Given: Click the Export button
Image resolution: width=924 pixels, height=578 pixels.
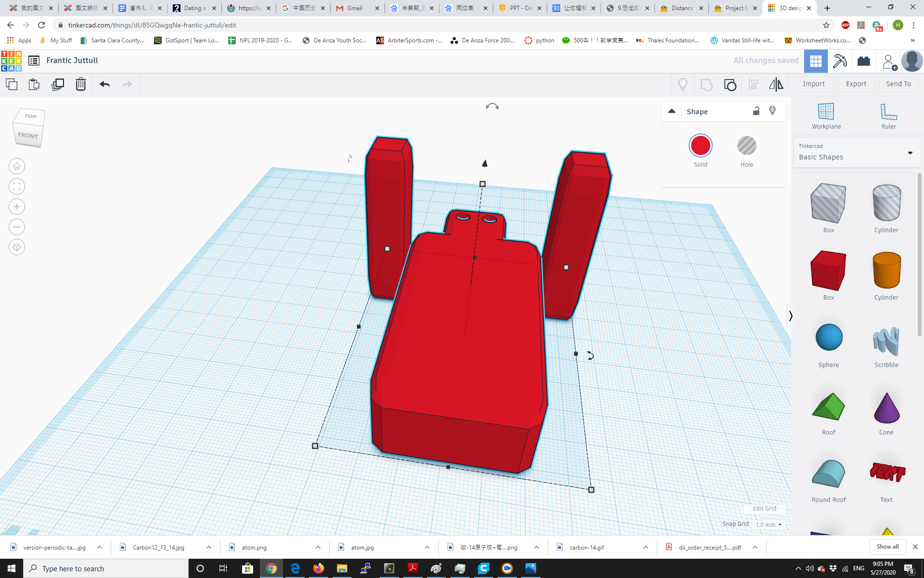Looking at the screenshot, I should [x=856, y=84].
